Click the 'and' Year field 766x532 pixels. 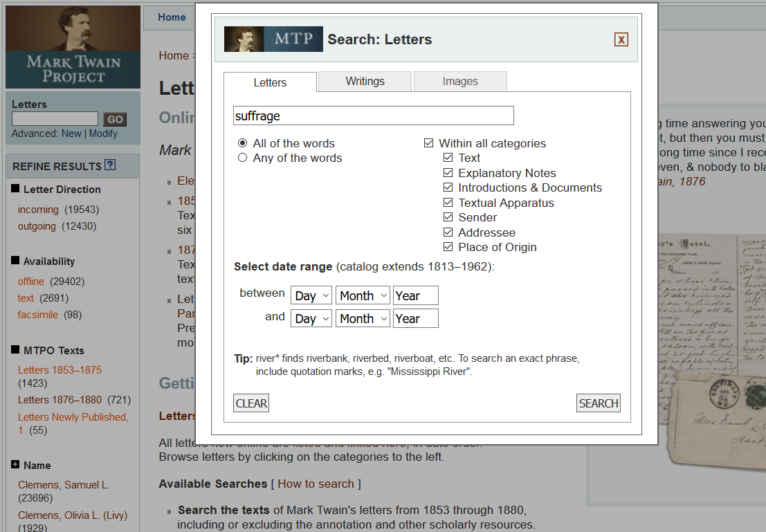point(416,318)
